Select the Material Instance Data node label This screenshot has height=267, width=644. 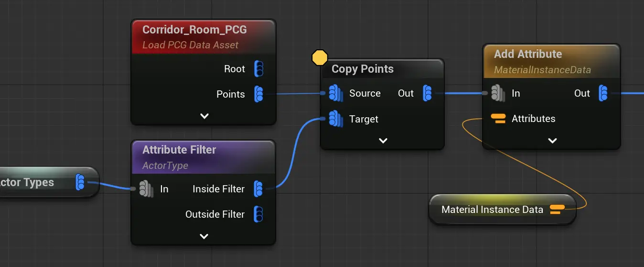click(492, 210)
